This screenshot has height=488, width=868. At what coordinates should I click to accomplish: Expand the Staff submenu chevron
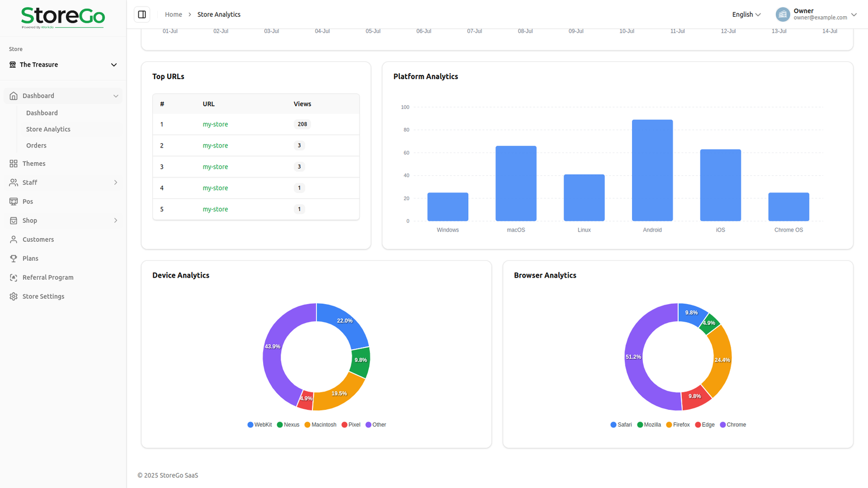pos(116,183)
